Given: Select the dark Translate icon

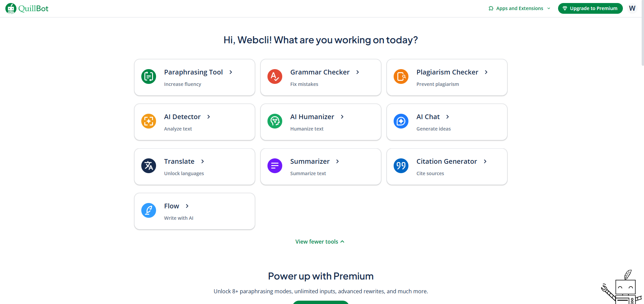Looking at the screenshot, I should point(149,166).
